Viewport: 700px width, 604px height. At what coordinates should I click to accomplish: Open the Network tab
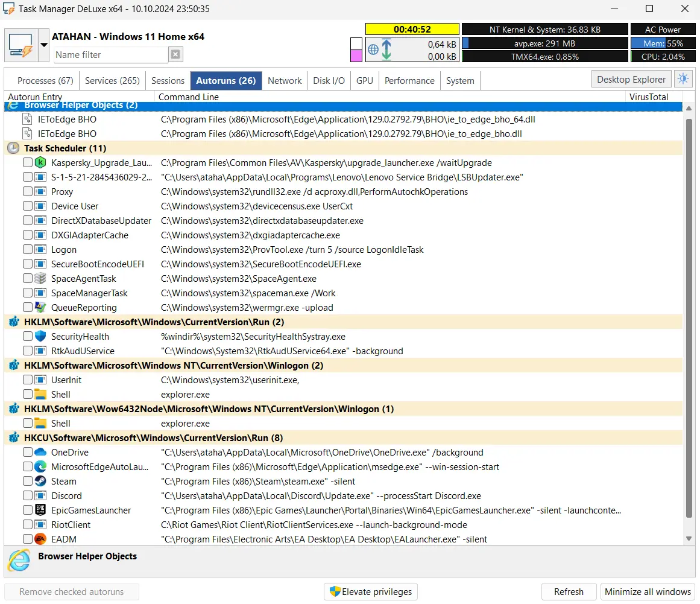(x=285, y=81)
